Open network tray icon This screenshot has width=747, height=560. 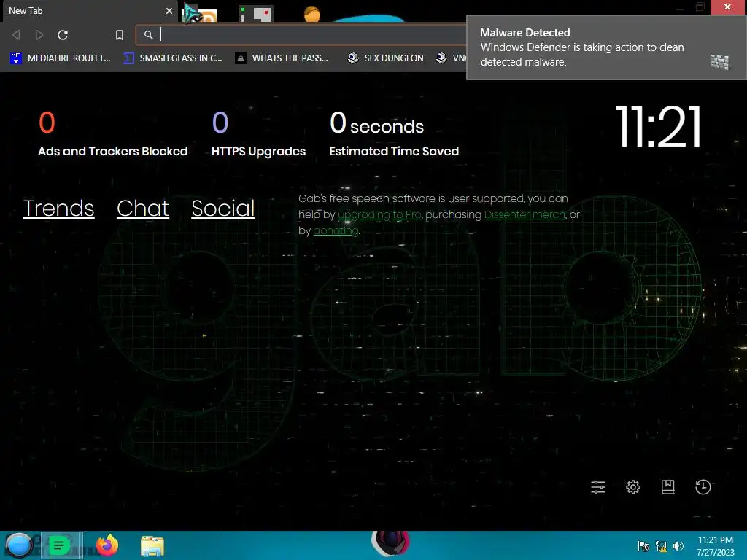coord(661,546)
